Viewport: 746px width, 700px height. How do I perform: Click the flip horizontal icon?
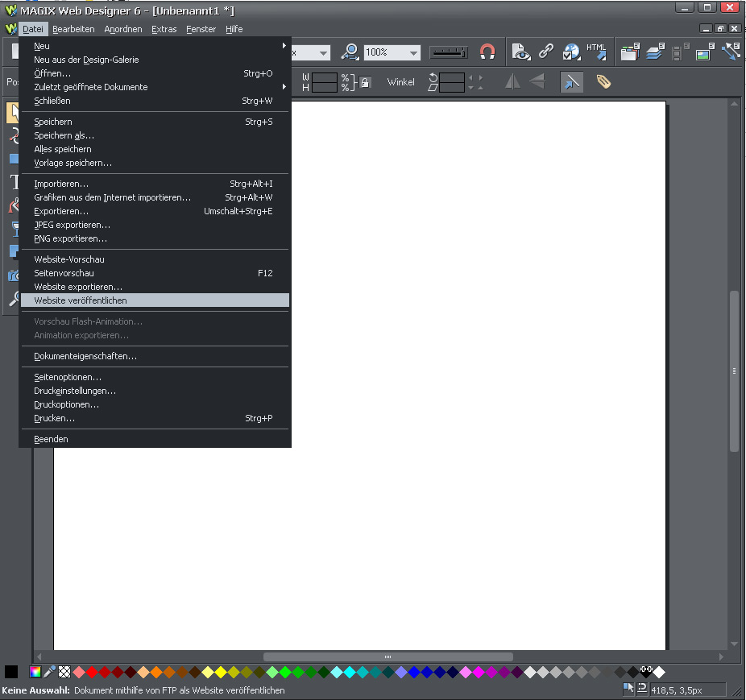point(512,82)
